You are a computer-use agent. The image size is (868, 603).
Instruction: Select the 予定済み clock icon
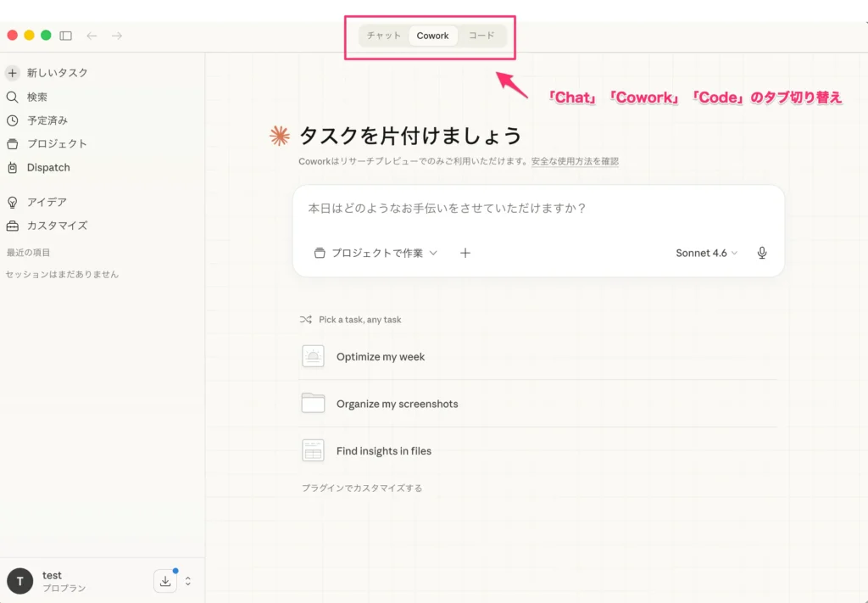[12, 120]
